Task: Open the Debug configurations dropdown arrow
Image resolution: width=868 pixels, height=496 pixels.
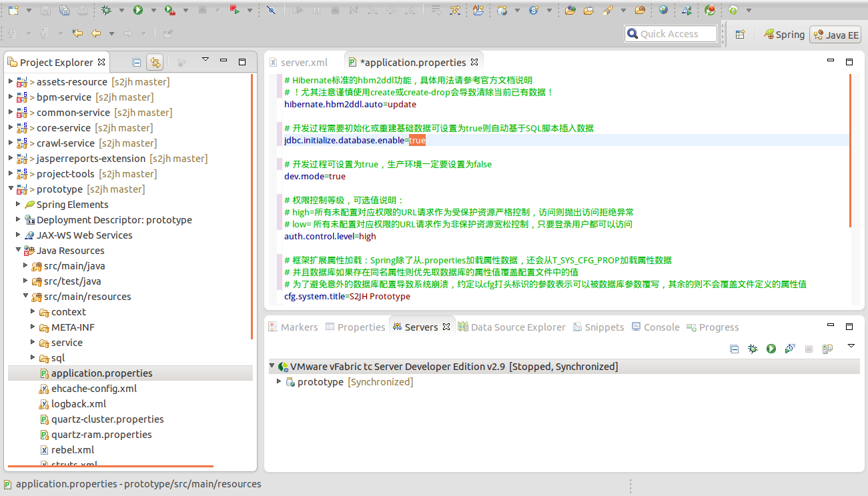Action: (122, 11)
